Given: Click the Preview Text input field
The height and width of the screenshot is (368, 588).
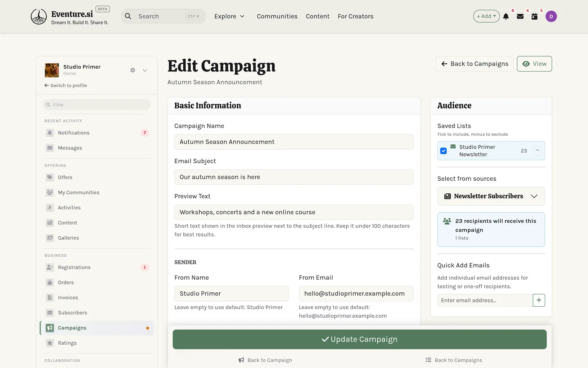Looking at the screenshot, I should [x=294, y=212].
